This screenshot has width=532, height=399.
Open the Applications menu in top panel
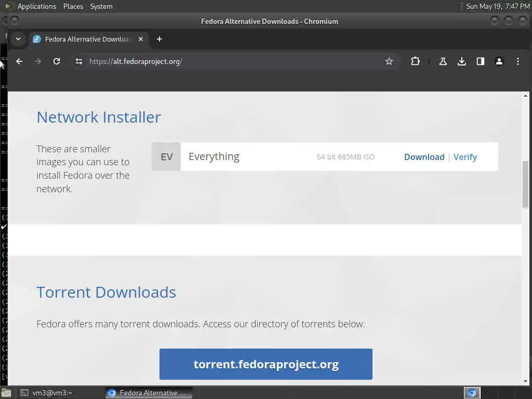coord(37,6)
